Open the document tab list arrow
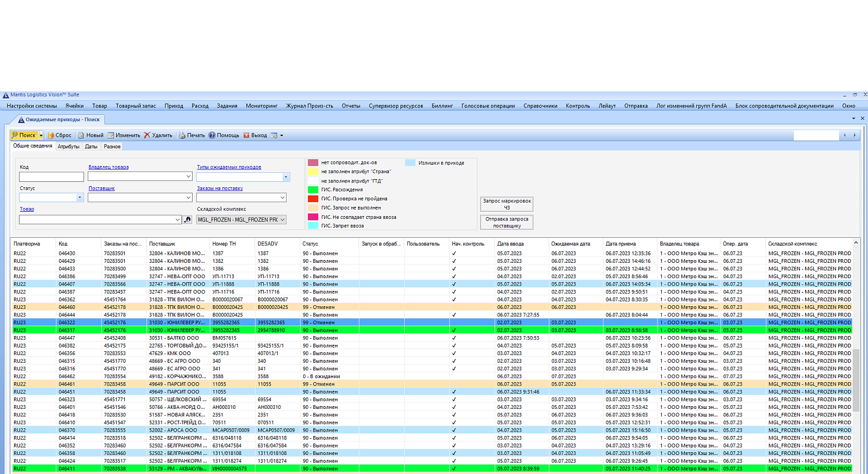This screenshot has width=868, height=474. pyautogui.click(x=854, y=118)
